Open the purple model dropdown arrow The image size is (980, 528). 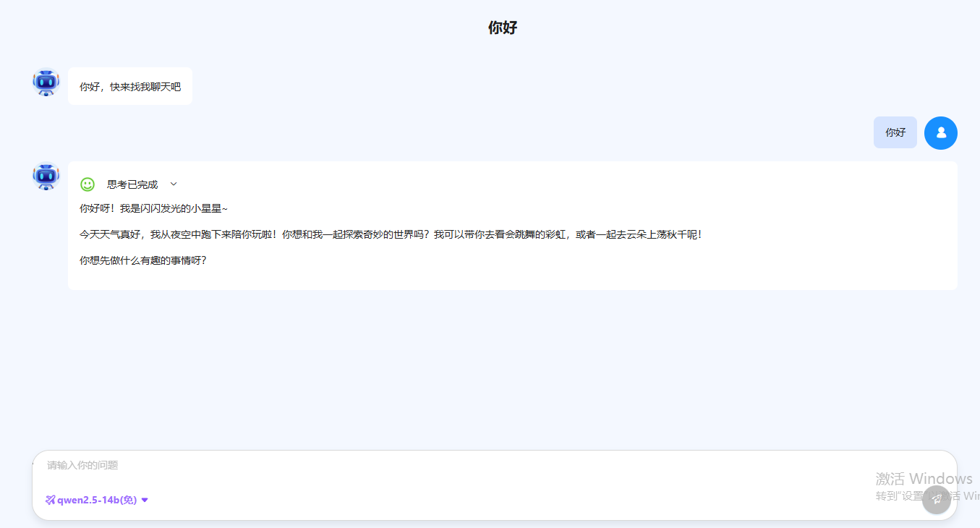[145, 500]
